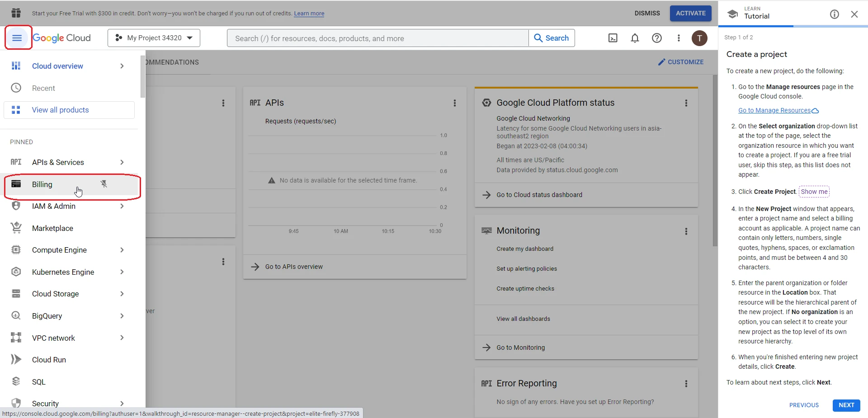Click the VPC network icon
The width and height of the screenshot is (868, 418).
pyautogui.click(x=16, y=338)
